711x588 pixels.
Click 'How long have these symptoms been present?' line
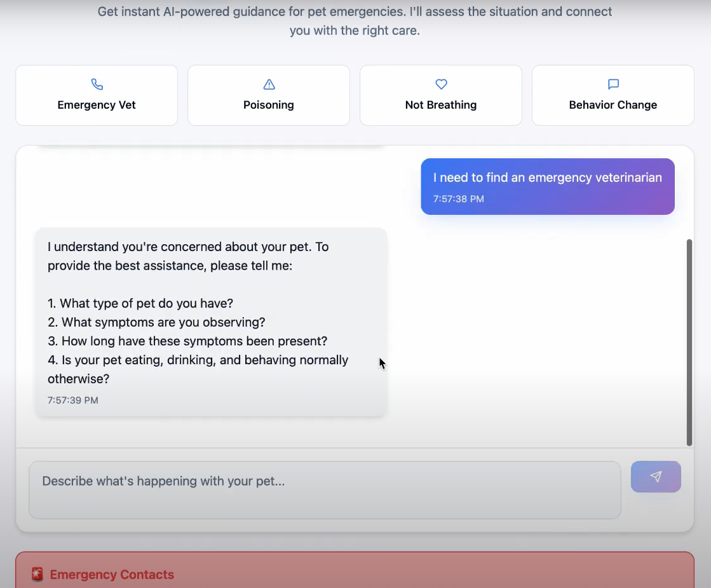tap(187, 341)
